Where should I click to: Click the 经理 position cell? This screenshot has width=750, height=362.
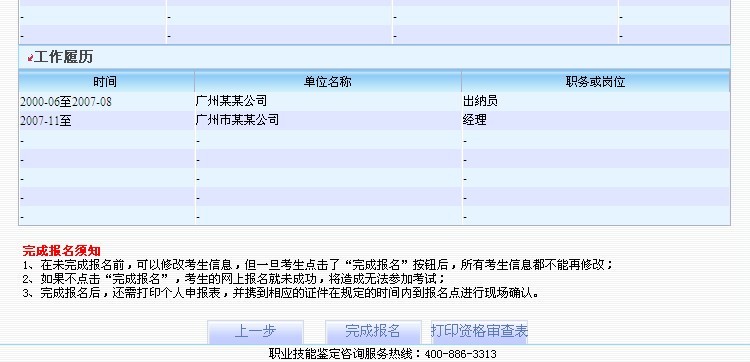(x=474, y=120)
